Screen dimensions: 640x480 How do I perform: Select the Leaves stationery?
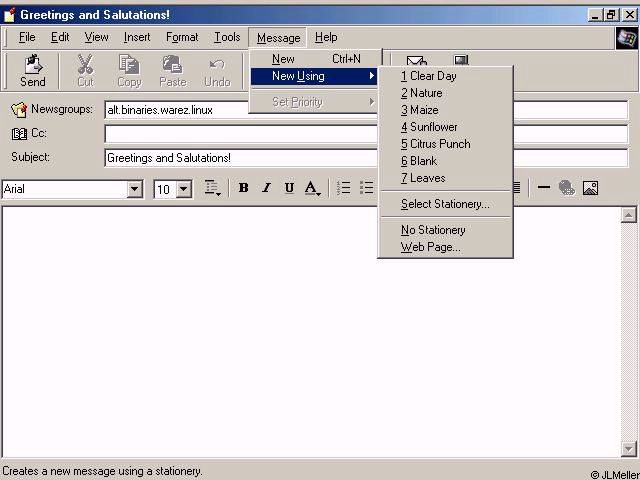(x=445, y=178)
